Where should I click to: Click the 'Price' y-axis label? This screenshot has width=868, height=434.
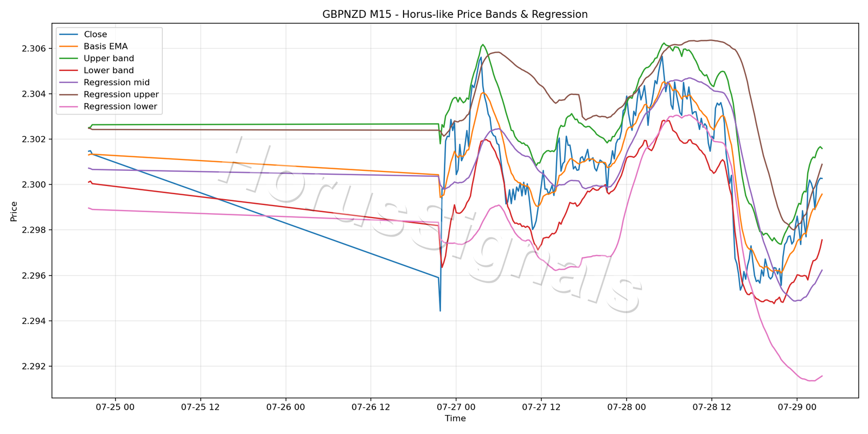point(14,211)
